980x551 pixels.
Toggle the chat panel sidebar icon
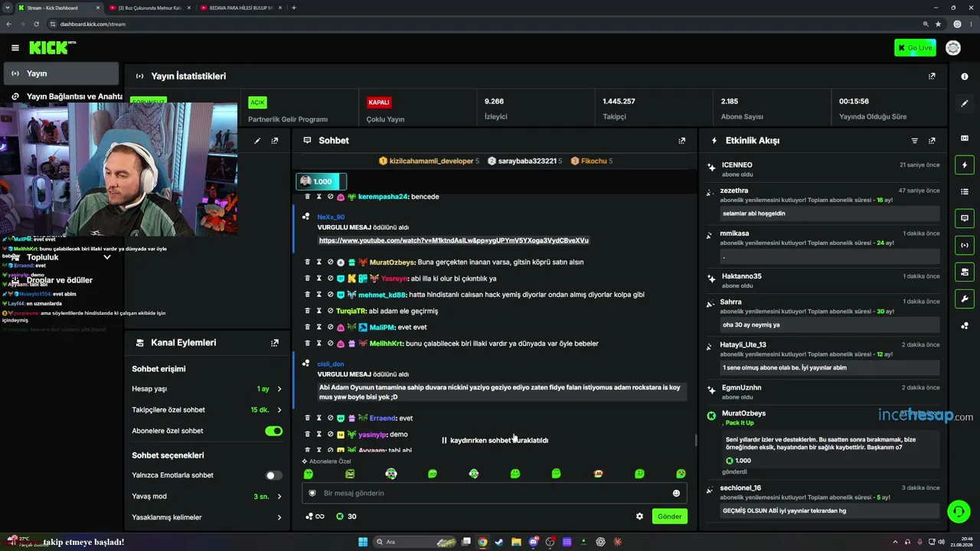tap(965, 218)
